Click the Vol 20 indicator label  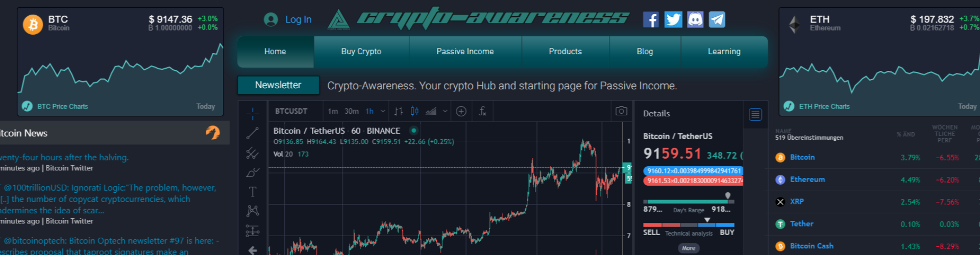pyautogui.click(x=283, y=154)
